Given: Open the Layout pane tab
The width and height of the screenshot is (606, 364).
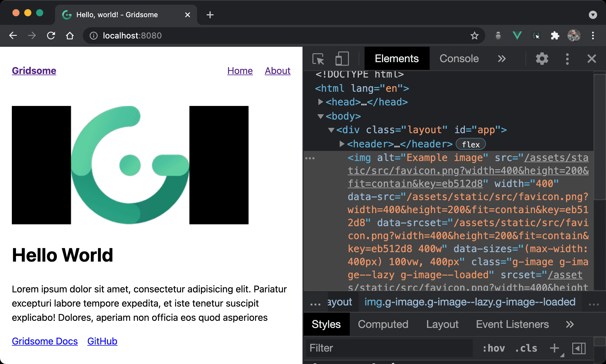Looking at the screenshot, I should 442,324.
